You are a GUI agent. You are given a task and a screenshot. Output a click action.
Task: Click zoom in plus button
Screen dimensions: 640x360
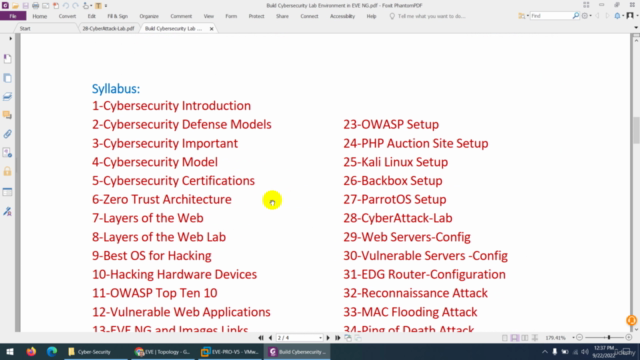pos(629,338)
